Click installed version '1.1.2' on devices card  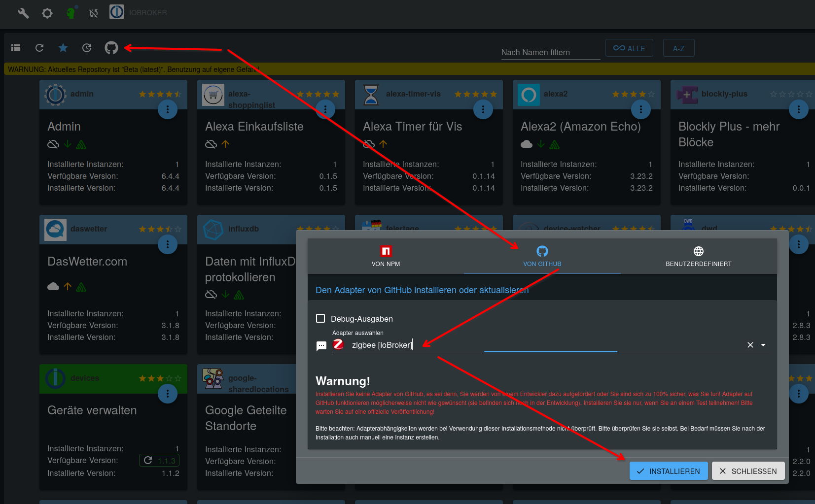[171, 473]
